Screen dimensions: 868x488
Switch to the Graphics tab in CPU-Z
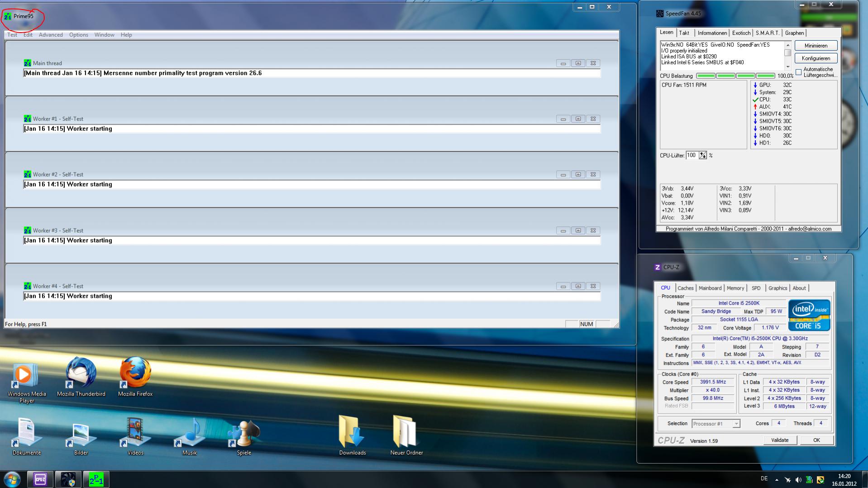[777, 288]
